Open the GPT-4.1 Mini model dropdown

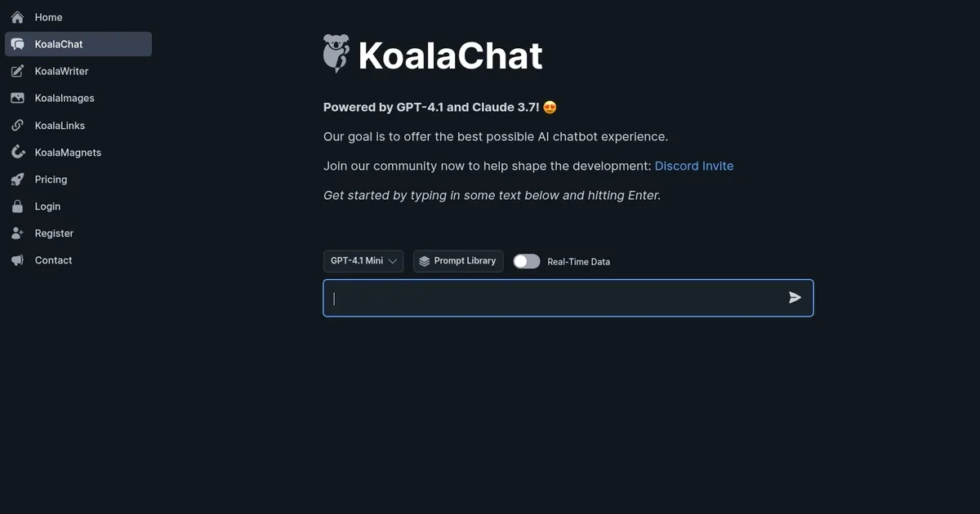pyautogui.click(x=363, y=261)
